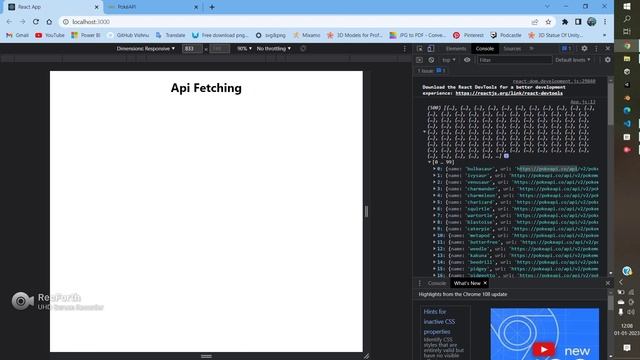The height and width of the screenshot is (360, 640).
Task: Toggle the inspect element picker icon
Action: pos(420,49)
